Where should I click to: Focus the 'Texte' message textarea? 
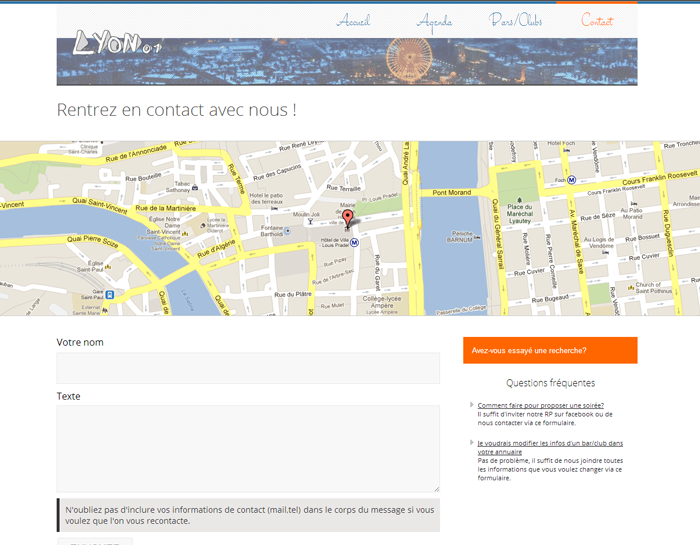point(248,448)
